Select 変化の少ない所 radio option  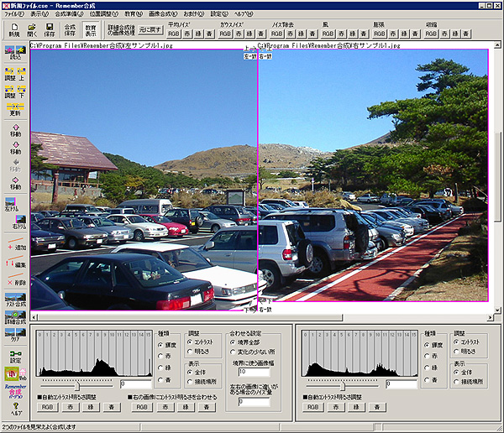pos(253,352)
